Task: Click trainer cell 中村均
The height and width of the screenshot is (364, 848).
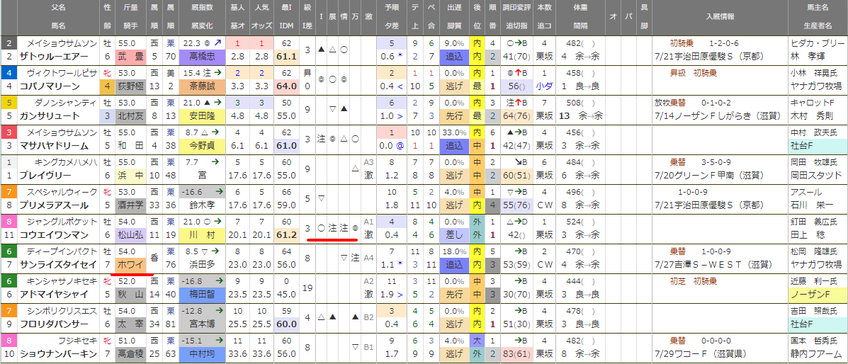Action: point(203,353)
